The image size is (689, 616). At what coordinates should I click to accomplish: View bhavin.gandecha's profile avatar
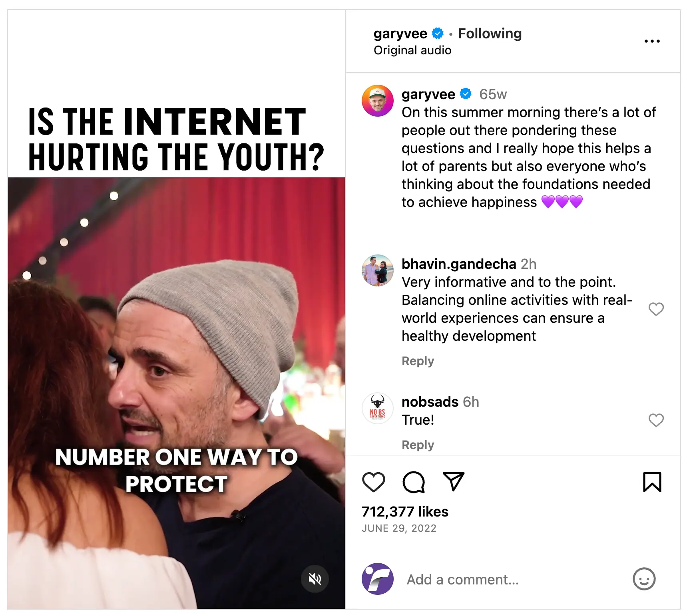coord(377,270)
